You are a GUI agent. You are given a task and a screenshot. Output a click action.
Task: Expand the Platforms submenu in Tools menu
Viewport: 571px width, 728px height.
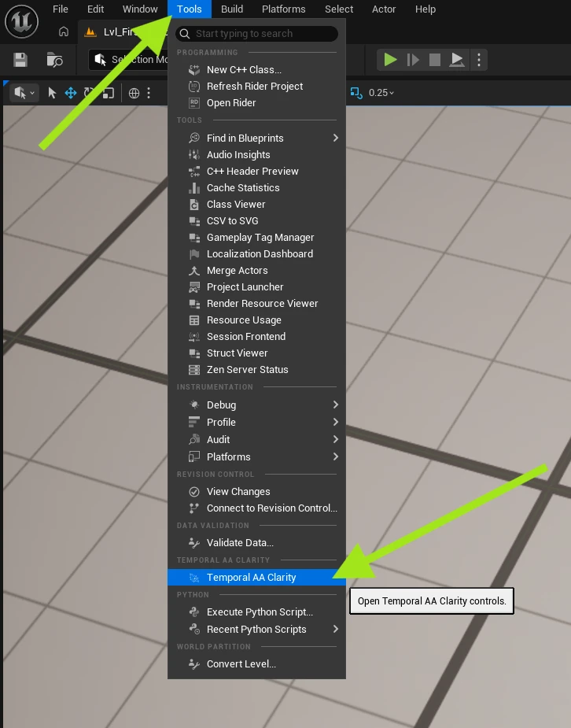(x=256, y=456)
